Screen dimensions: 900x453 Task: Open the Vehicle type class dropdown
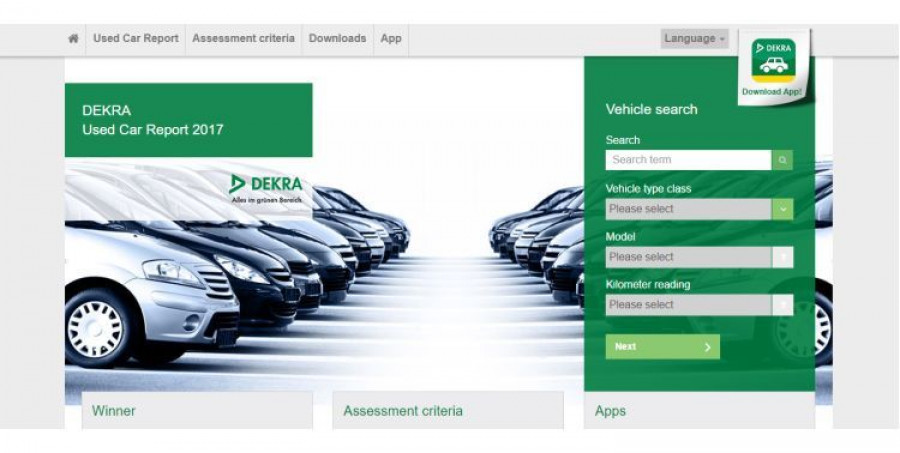pyautogui.click(x=699, y=209)
